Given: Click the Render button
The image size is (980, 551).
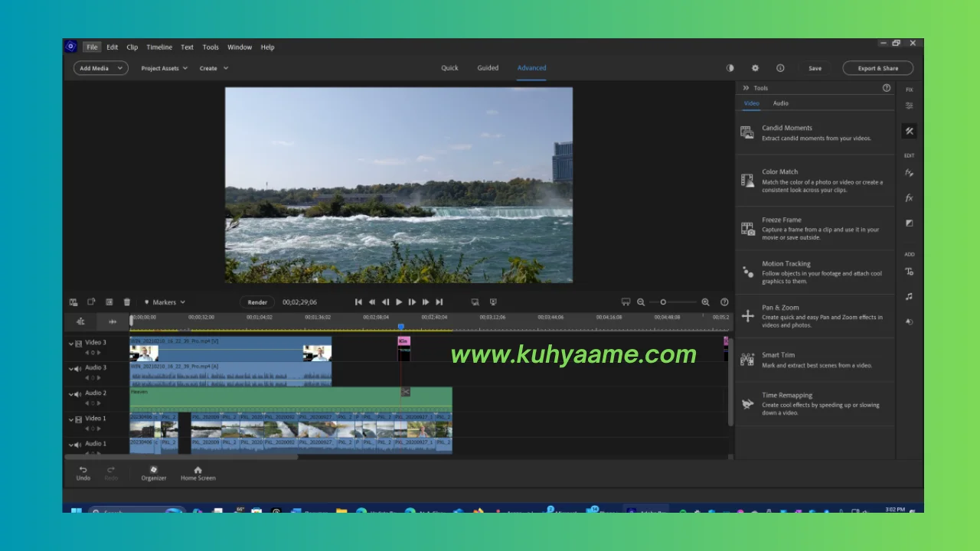Looking at the screenshot, I should (x=257, y=302).
